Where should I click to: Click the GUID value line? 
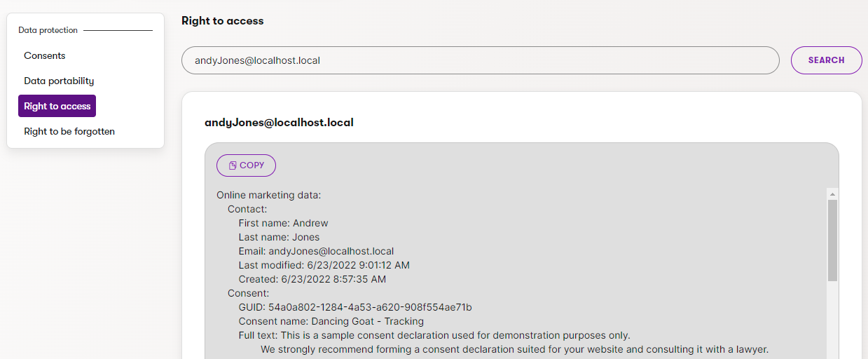pyautogui.click(x=355, y=307)
